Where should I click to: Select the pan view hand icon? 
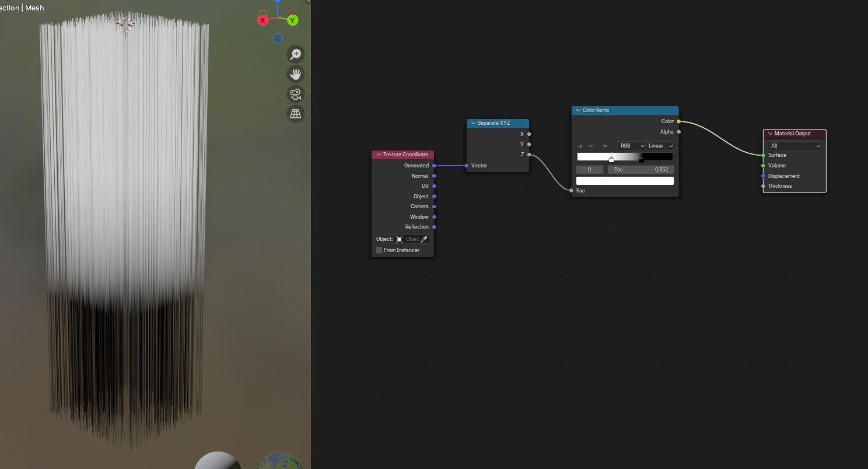(x=296, y=74)
